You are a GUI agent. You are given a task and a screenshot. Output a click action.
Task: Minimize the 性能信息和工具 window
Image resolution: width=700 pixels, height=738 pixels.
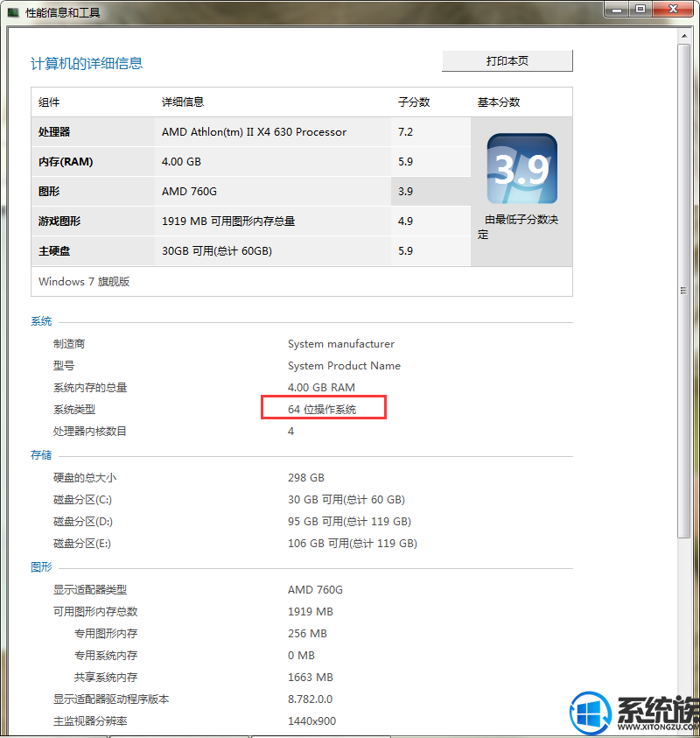(618, 10)
